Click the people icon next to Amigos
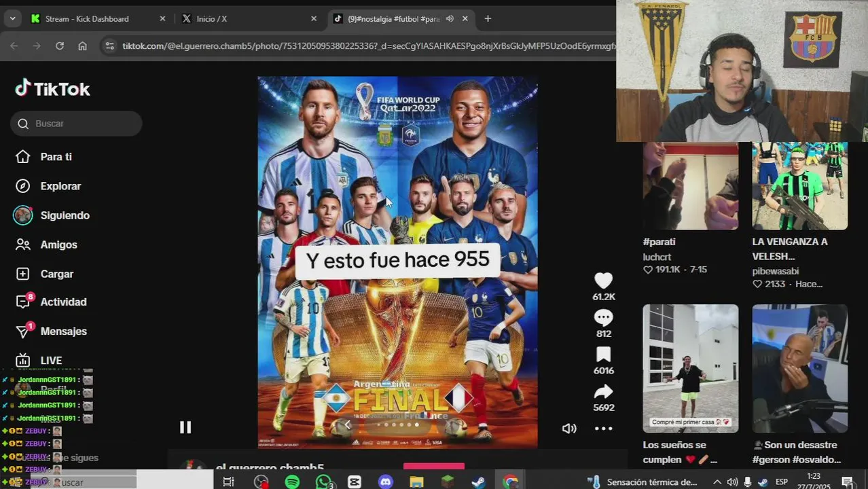Screen dimensions: 868x489 click(x=23, y=244)
